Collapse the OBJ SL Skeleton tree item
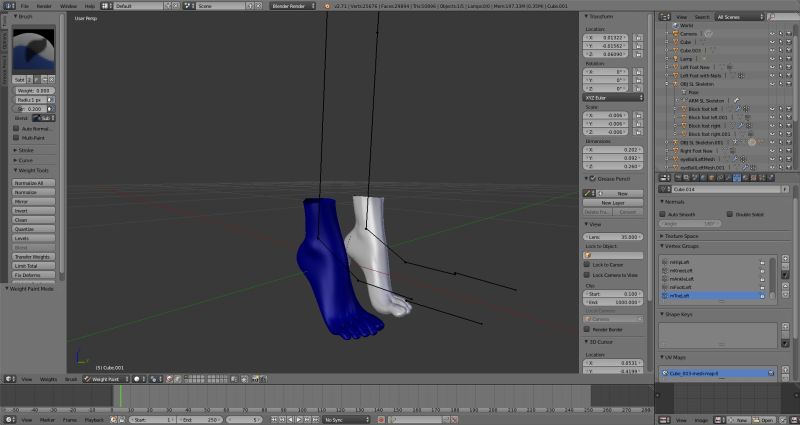800x425 pixels. (667, 84)
